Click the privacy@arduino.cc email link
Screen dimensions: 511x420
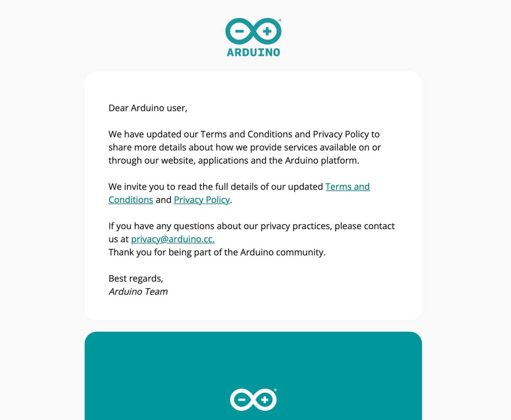point(172,239)
